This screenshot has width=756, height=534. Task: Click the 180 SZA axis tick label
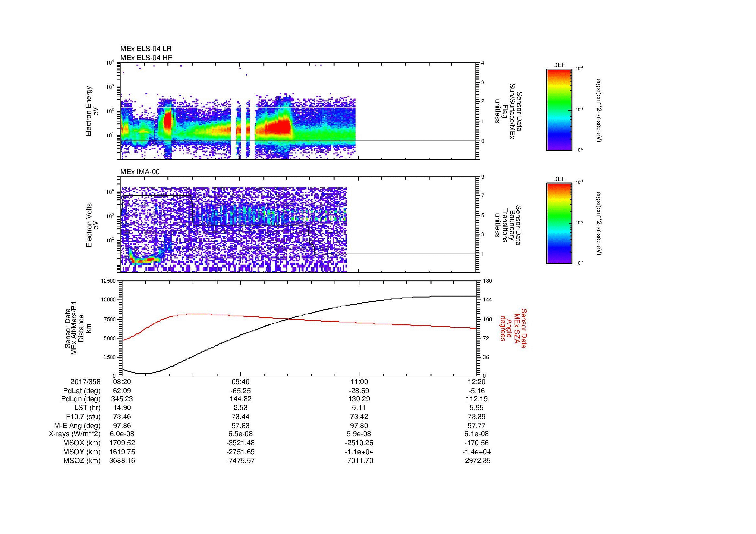487,281
